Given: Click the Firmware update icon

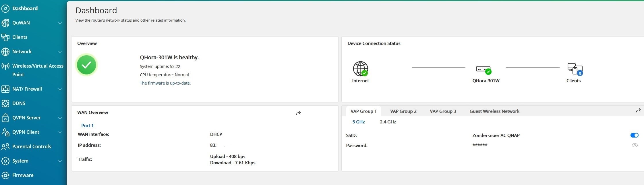Looking at the screenshot, I should pos(5,175).
